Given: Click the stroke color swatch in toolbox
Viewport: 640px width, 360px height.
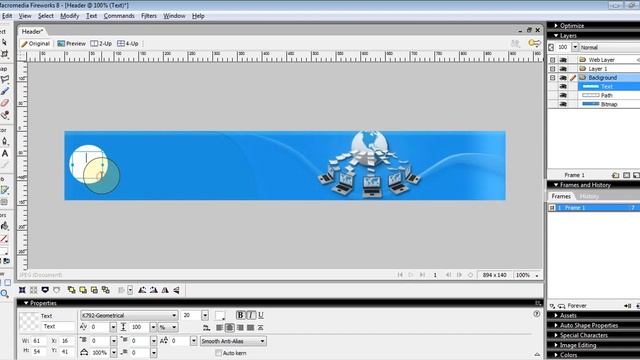Looking at the screenshot, I should [4, 238].
